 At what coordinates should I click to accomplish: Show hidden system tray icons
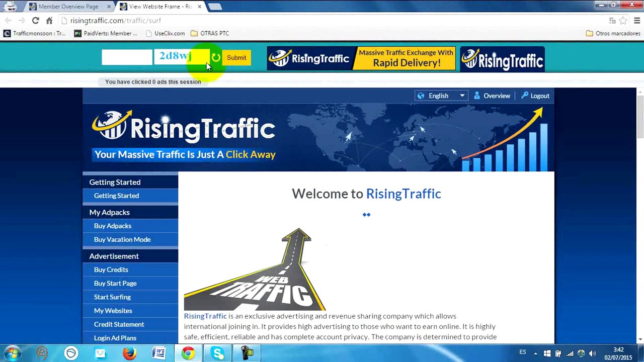point(535,353)
